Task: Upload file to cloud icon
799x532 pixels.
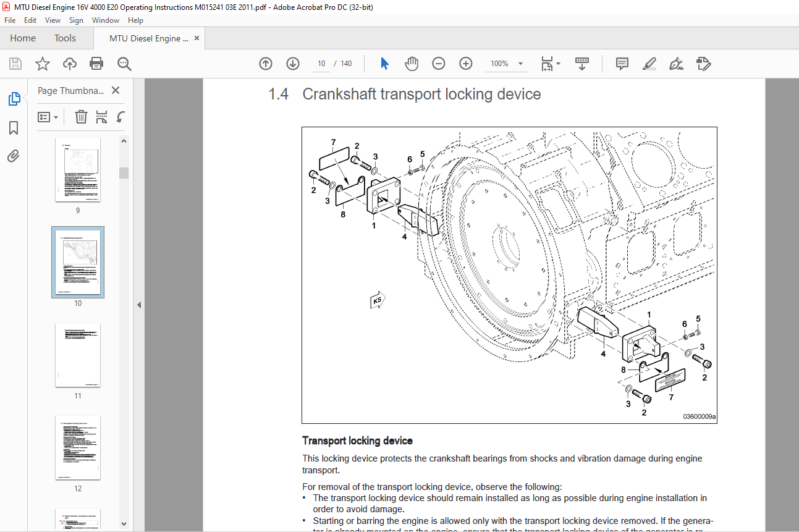Action: (x=70, y=64)
